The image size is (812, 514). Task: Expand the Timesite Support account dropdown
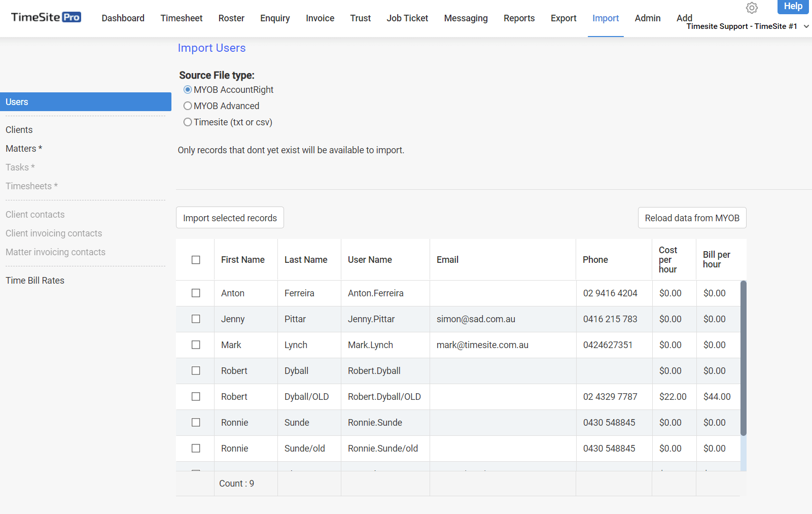(747, 26)
